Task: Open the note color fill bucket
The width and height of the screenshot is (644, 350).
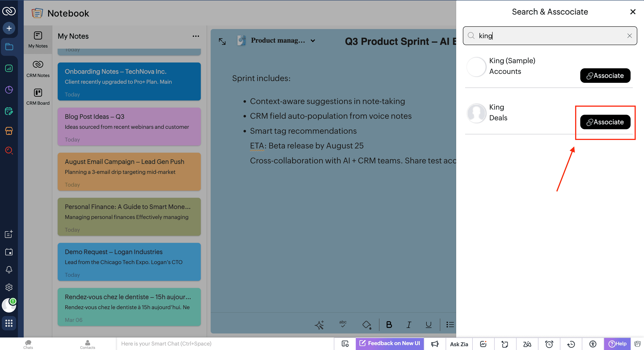Action: 366,325
